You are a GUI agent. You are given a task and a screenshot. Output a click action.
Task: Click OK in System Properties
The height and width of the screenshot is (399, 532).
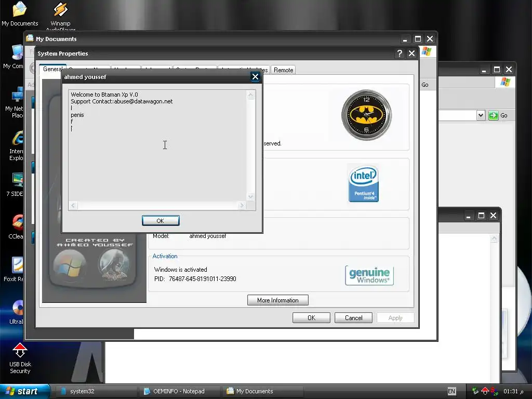pyautogui.click(x=311, y=317)
